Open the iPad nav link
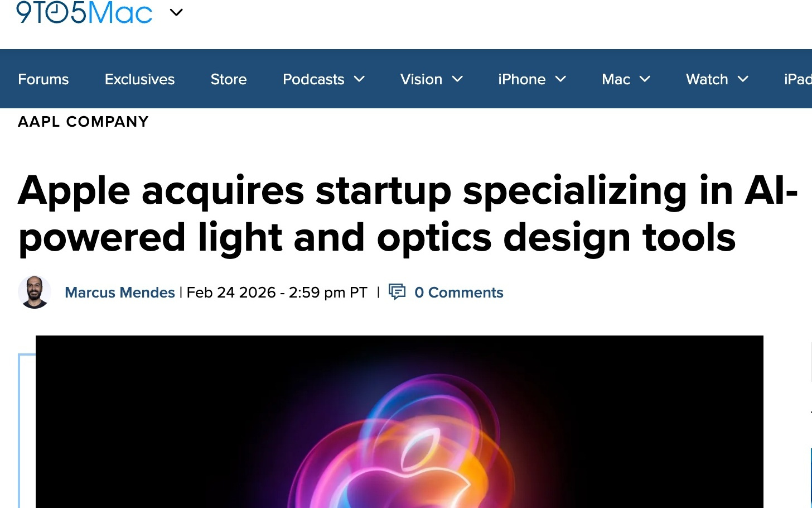The height and width of the screenshot is (508, 812). (797, 79)
